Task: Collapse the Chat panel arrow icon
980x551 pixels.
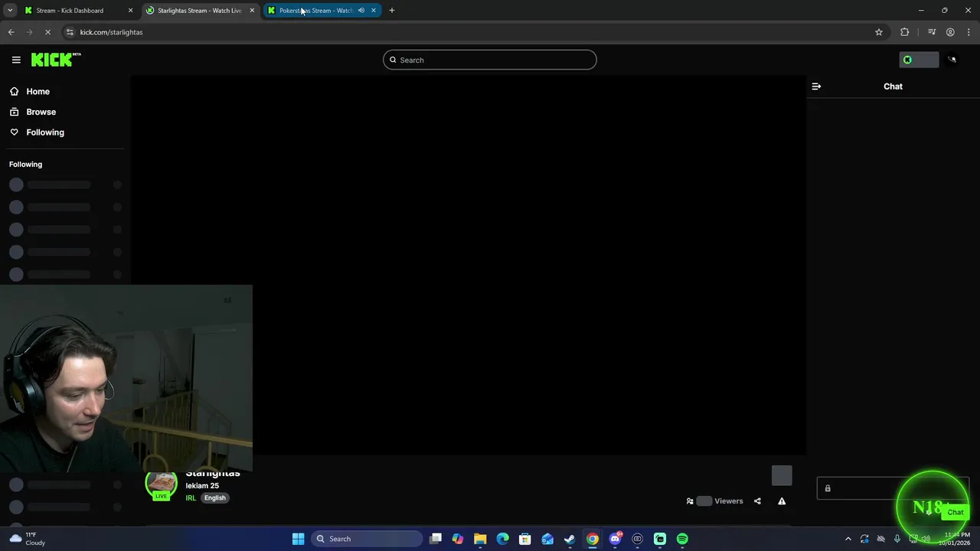Action: click(816, 86)
